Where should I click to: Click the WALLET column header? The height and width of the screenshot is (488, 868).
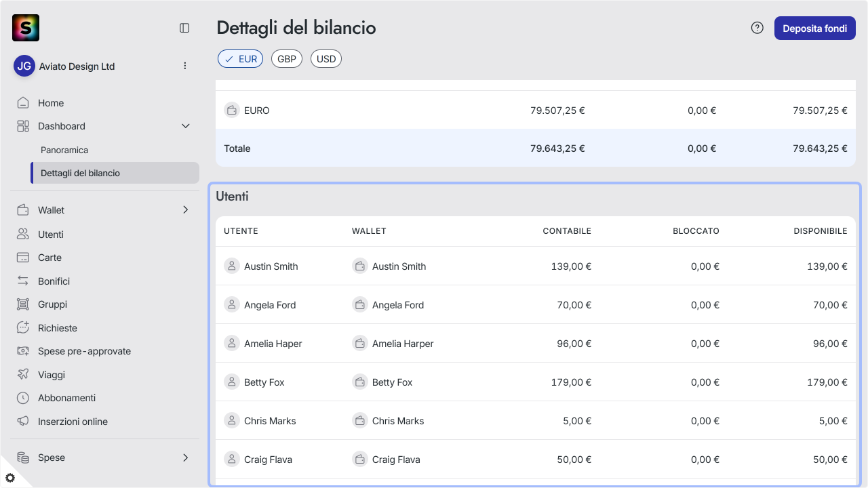click(x=369, y=231)
